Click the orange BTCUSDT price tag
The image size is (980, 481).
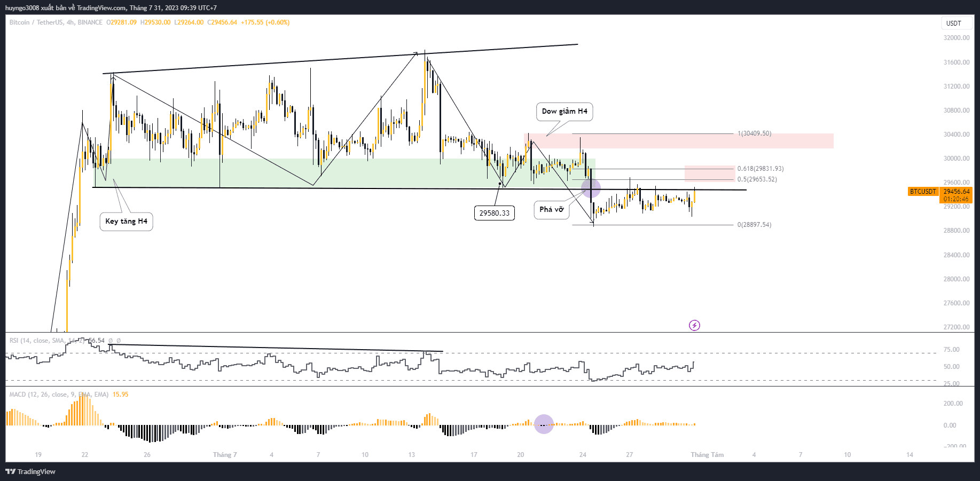[x=923, y=191]
